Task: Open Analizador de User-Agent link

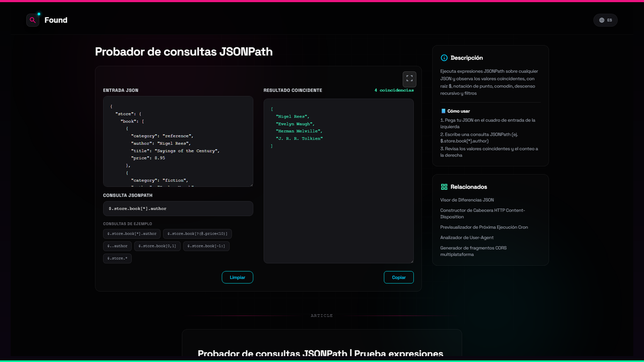Action: click(x=467, y=238)
